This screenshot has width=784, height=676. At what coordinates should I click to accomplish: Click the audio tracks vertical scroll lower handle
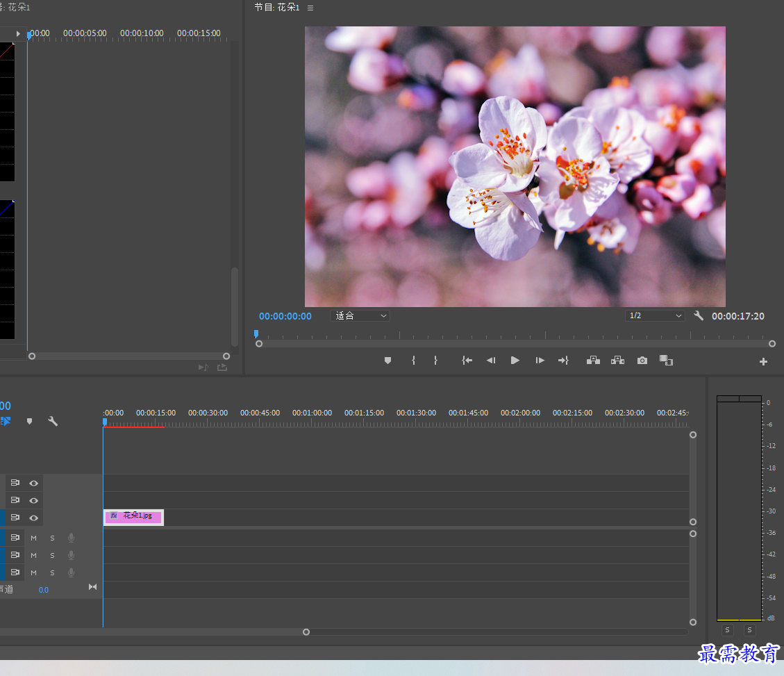(692, 622)
